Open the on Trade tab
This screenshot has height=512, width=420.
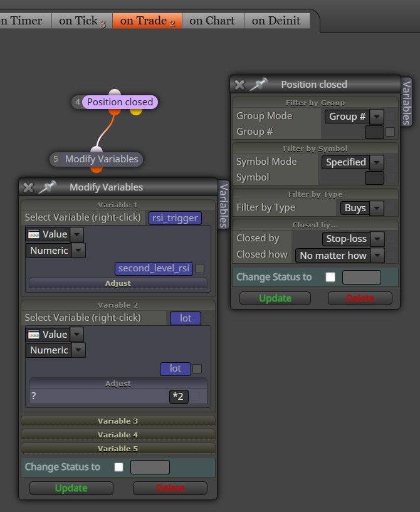[147, 21]
